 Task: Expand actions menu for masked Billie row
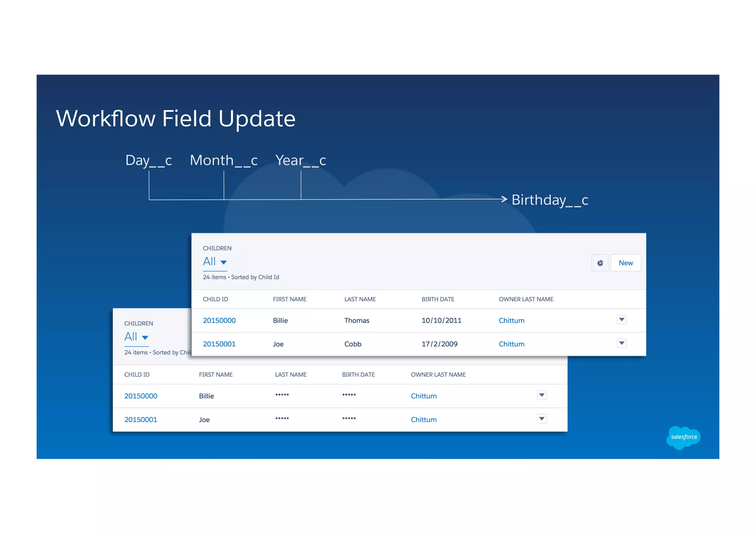tap(542, 395)
